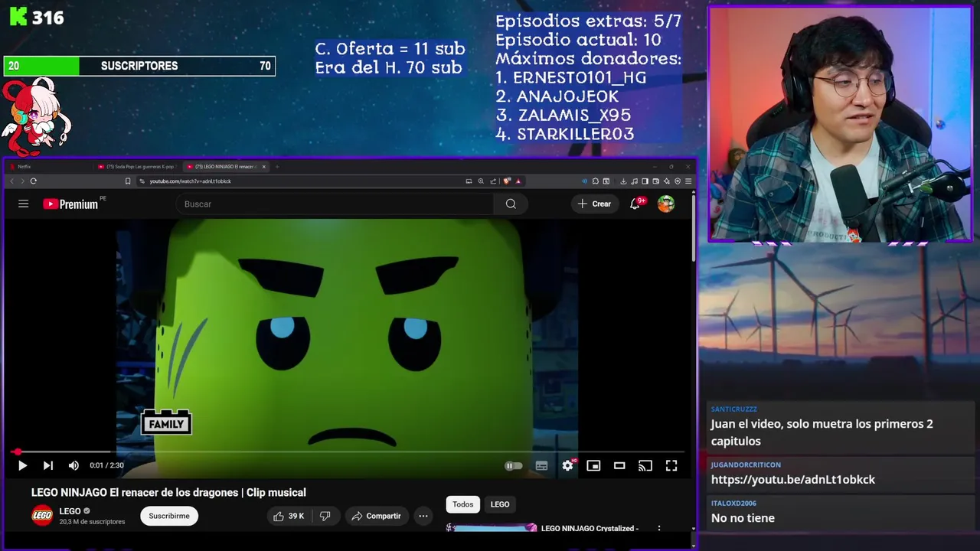The image size is (980, 551).
Task: Open Brave shields icon
Action: tap(507, 181)
